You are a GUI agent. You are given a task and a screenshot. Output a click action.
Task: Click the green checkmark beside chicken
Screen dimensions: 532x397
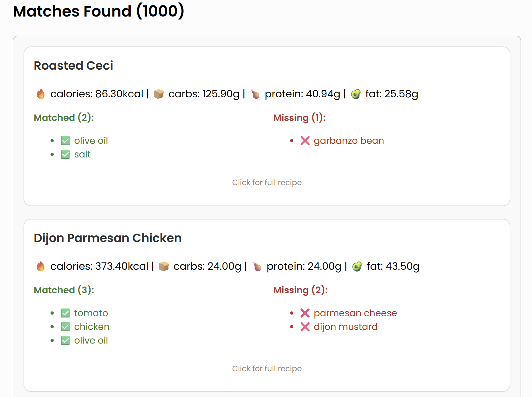point(65,327)
